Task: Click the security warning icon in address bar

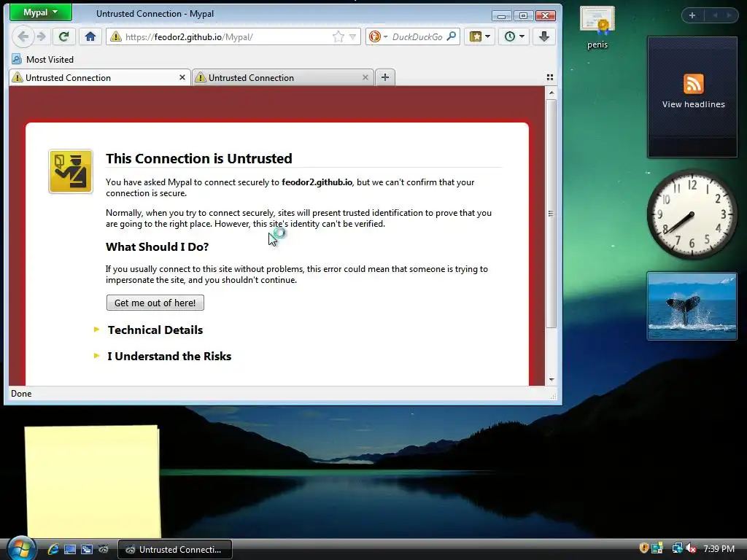Action: tap(116, 37)
